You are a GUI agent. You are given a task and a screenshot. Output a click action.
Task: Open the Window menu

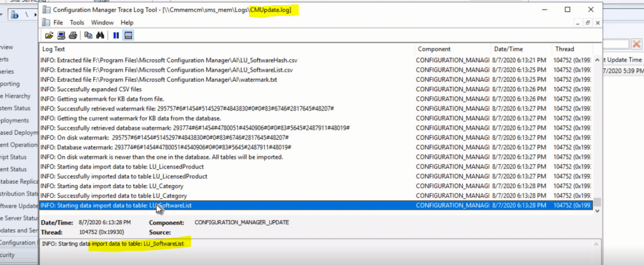[x=103, y=23]
